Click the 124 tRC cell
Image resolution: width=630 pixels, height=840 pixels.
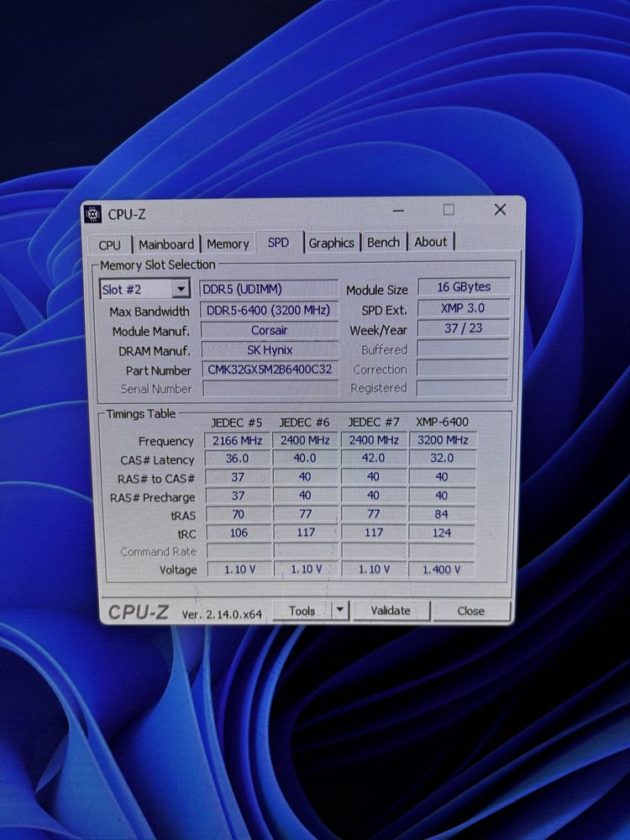(442, 533)
